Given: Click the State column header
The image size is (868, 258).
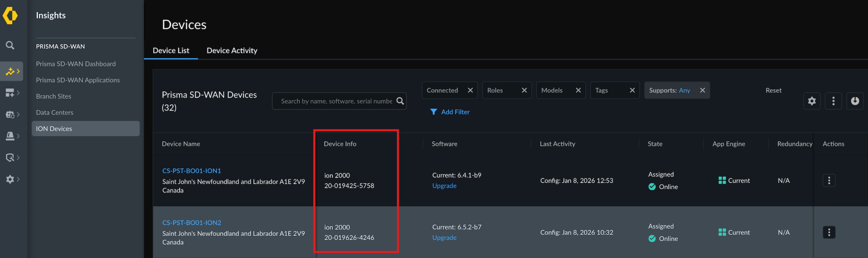Looking at the screenshot, I should [655, 144].
